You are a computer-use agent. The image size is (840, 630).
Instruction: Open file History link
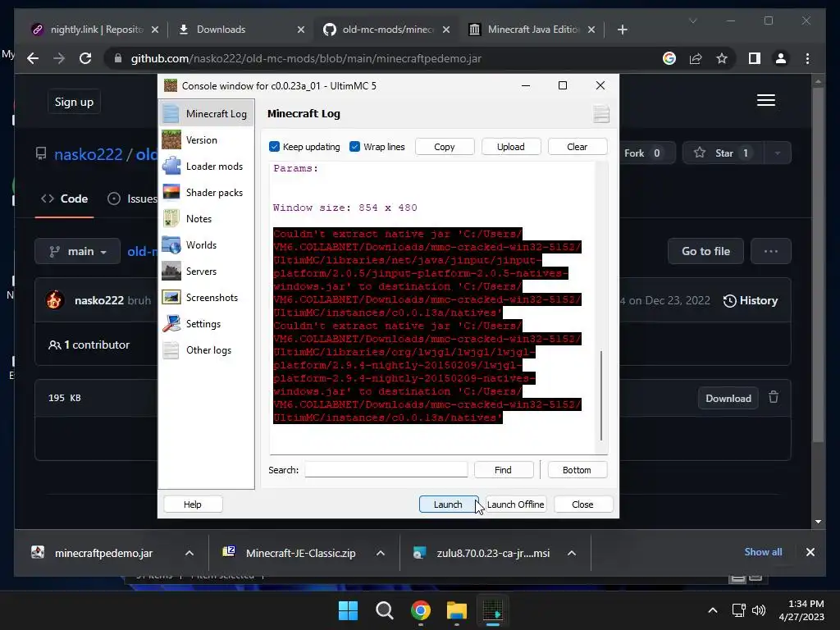point(751,300)
